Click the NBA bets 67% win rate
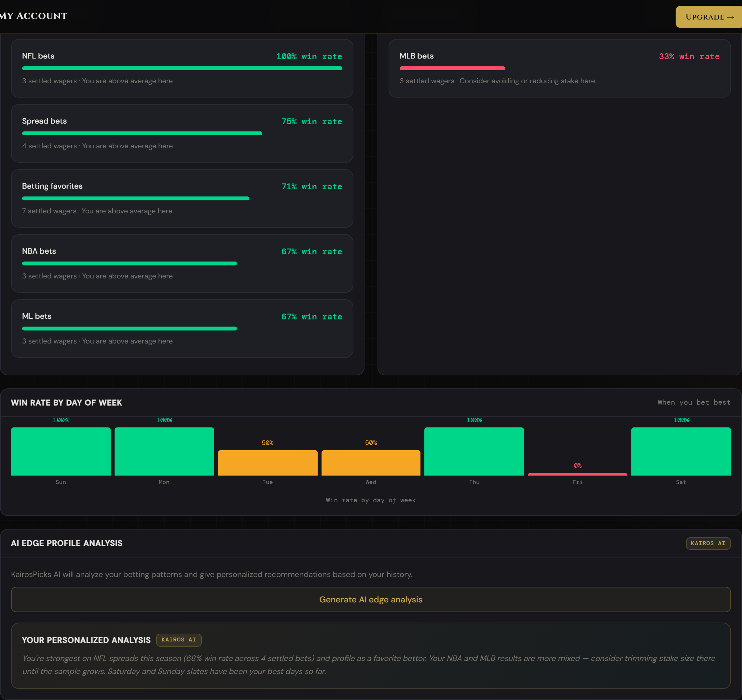This screenshot has height=700, width=742. point(312,251)
